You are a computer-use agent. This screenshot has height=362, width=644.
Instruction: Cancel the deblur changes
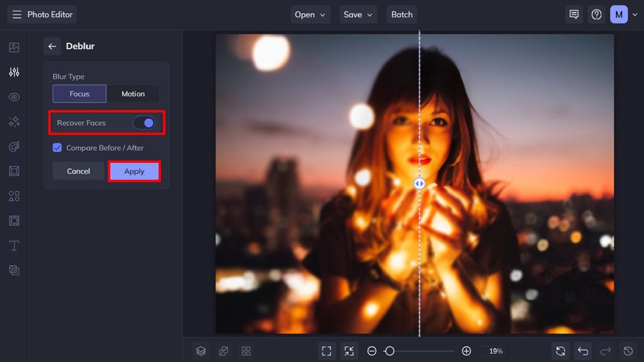pos(78,171)
